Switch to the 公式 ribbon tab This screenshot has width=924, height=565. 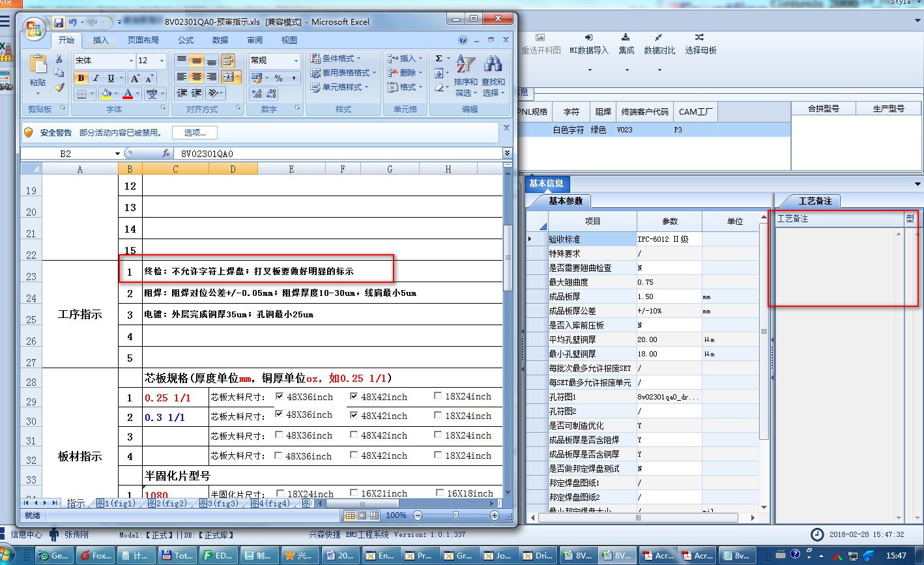186,40
